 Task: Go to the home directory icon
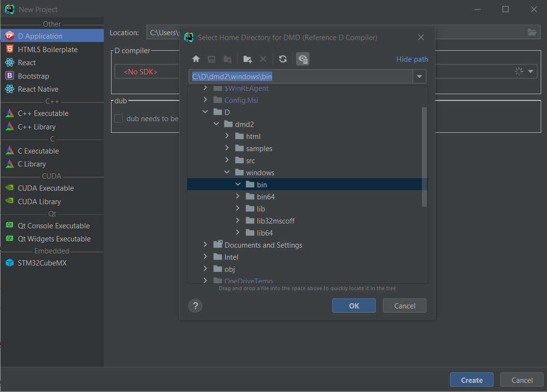196,59
